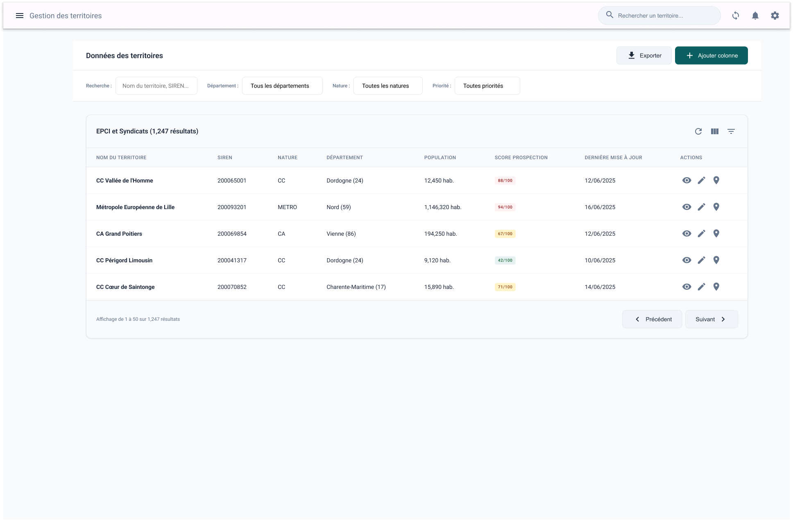Show CA Grand Poitiers on map
Screen dimensions: 793x532
pos(716,234)
